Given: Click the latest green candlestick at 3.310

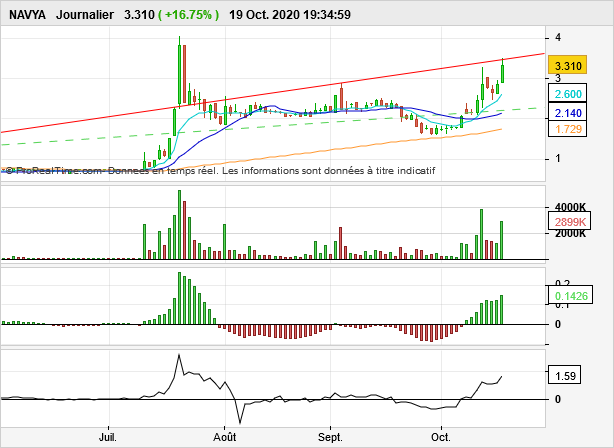Looking at the screenshot, I should (502, 72).
